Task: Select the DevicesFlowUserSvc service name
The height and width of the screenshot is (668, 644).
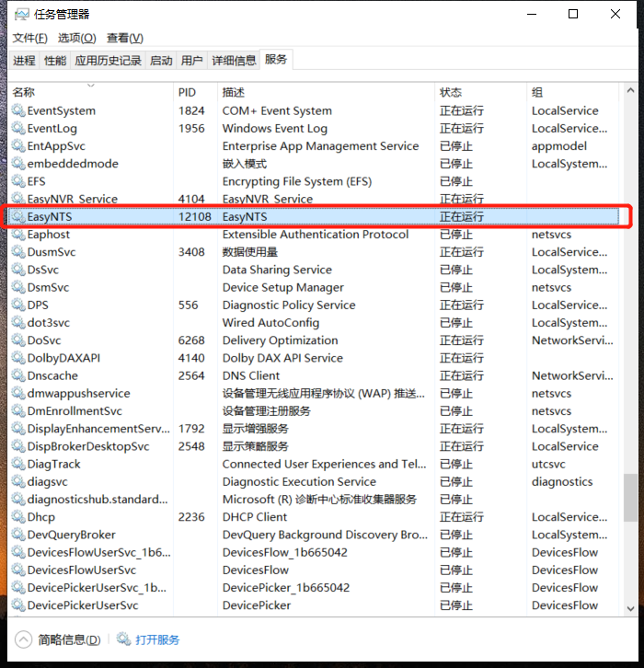Action: coord(81,570)
